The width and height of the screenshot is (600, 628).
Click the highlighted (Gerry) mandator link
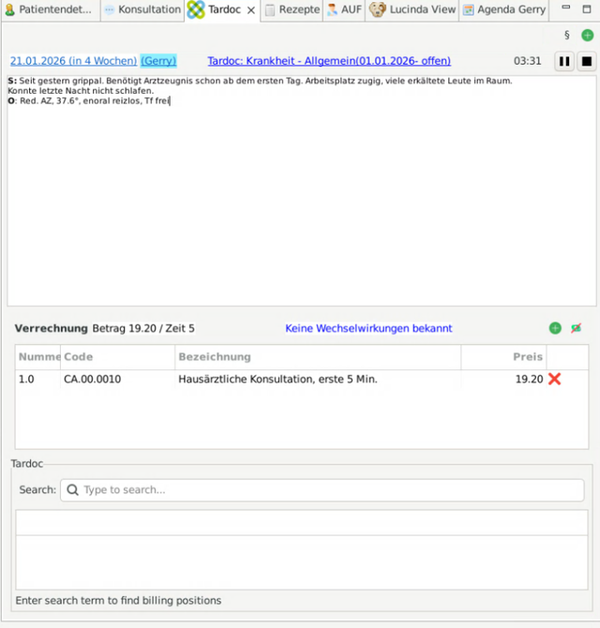click(x=159, y=61)
